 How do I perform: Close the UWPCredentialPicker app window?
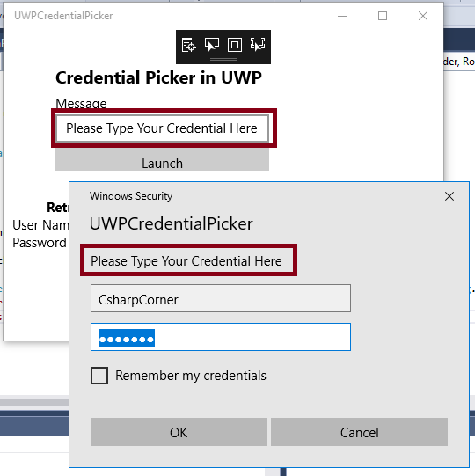[x=423, y=16]
